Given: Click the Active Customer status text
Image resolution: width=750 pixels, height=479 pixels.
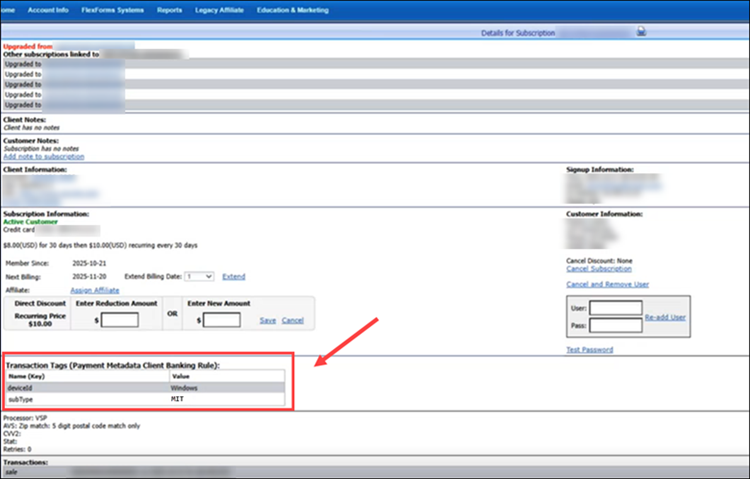Looking at the screenshot, I should [x=31, y=222].
